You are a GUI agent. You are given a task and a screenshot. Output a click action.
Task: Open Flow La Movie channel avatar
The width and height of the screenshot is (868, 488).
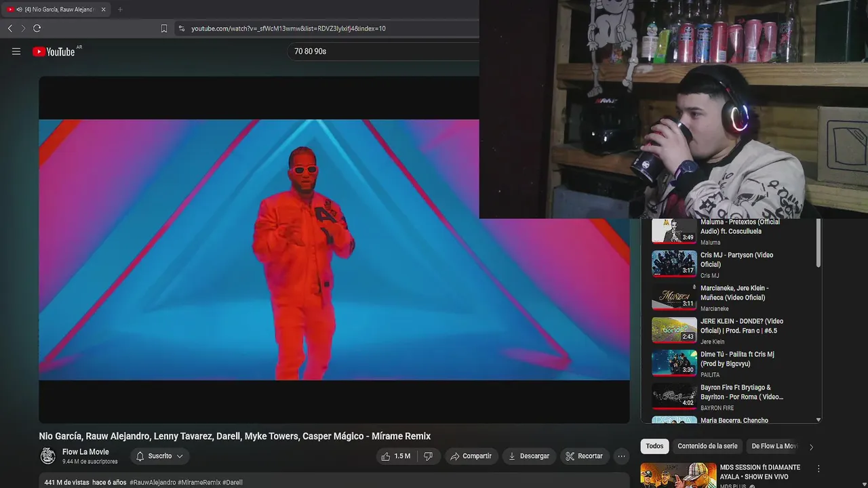pyautogui.click(x=47, y=456)
